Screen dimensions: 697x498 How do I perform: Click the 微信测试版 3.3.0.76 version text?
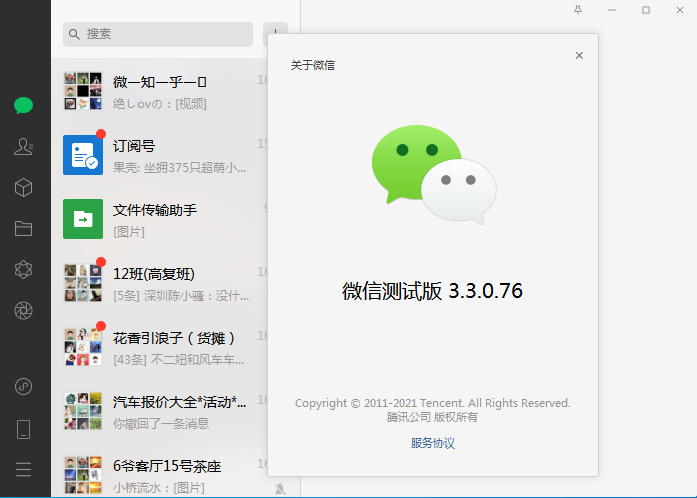coord(432,291)
